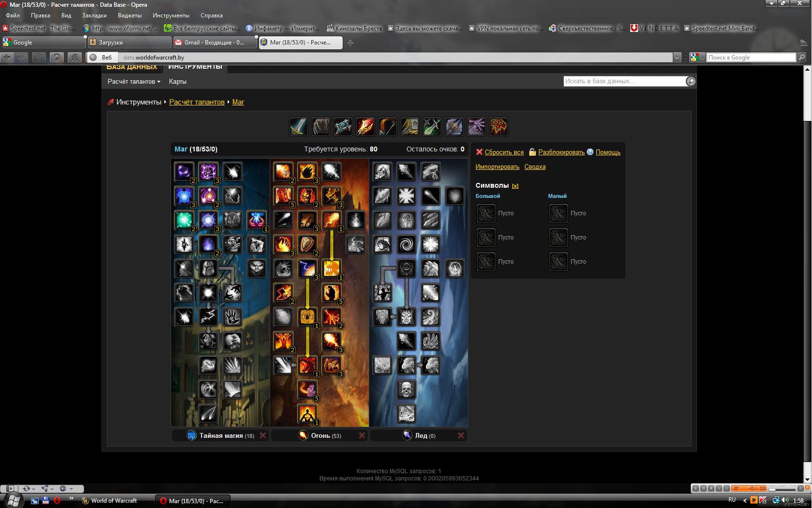Click pause in the media player widget
The height and width of the screenshot is (508, 812).
coord(704,488)
